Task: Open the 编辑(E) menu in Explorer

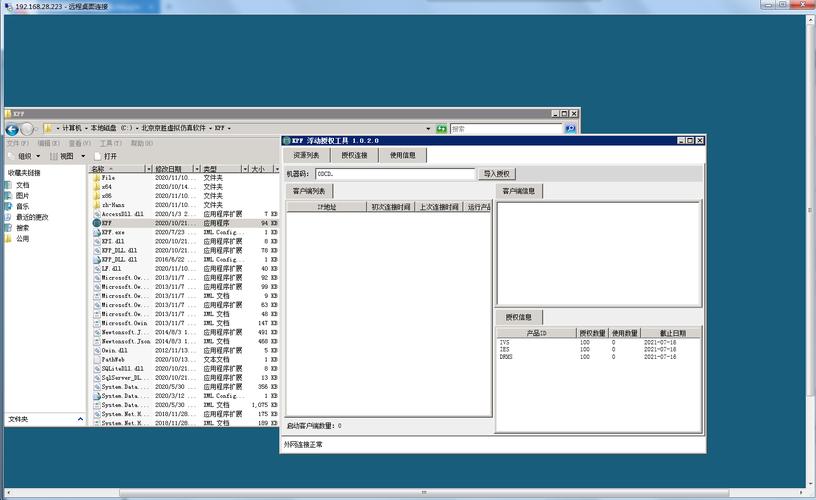Action: [48, 143]
